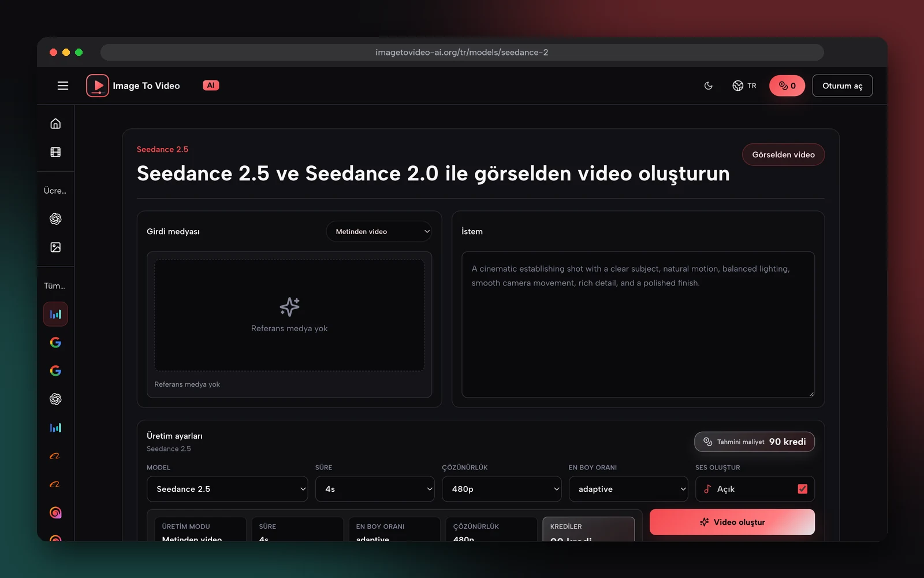The height and width of the screenshot is (578, 924).
Task: Click the resize handle of the prompt box
Action: pyautogui.click(x=811, y=394)
